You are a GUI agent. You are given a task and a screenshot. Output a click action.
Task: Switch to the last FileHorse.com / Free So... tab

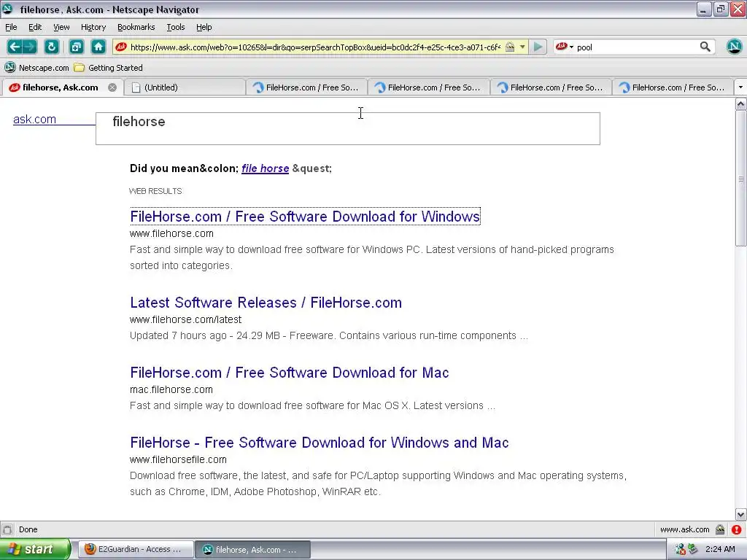click(673, 87)
